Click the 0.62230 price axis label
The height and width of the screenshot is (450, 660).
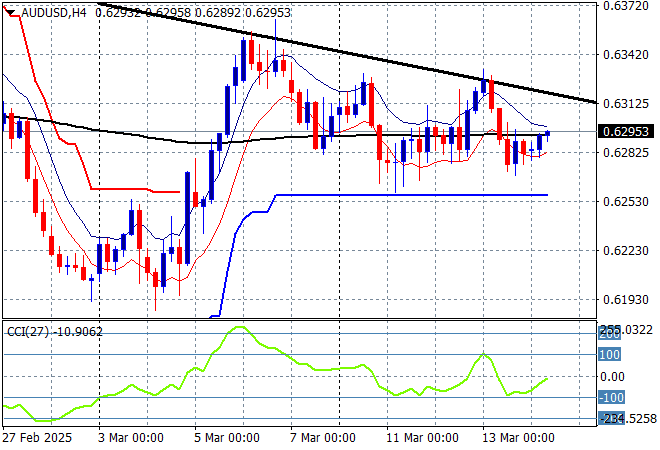click(625, 251)
